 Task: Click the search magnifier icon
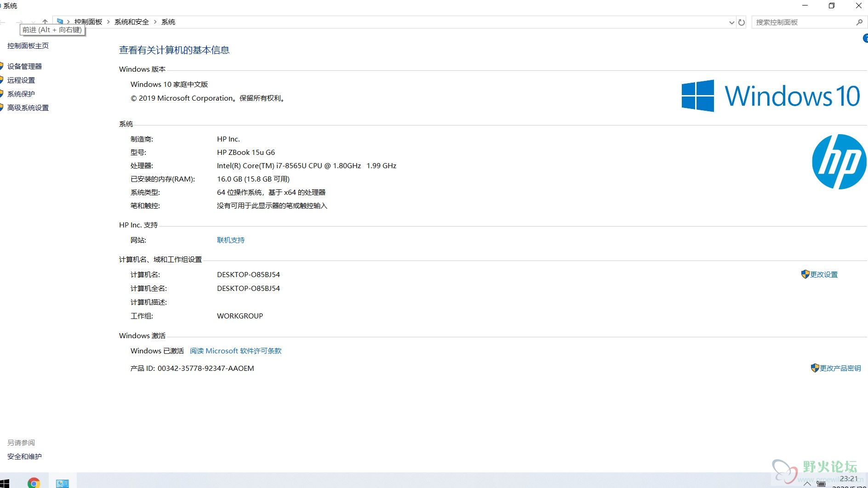[x=859, y=22]
